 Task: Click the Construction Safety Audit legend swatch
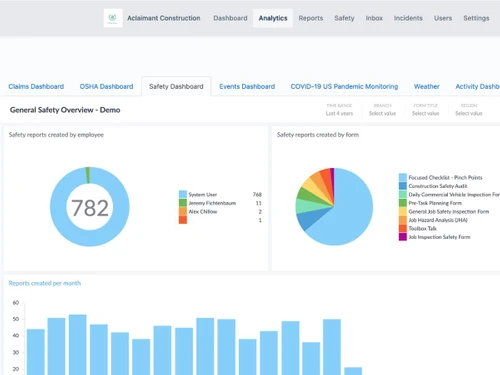point(403,186)
